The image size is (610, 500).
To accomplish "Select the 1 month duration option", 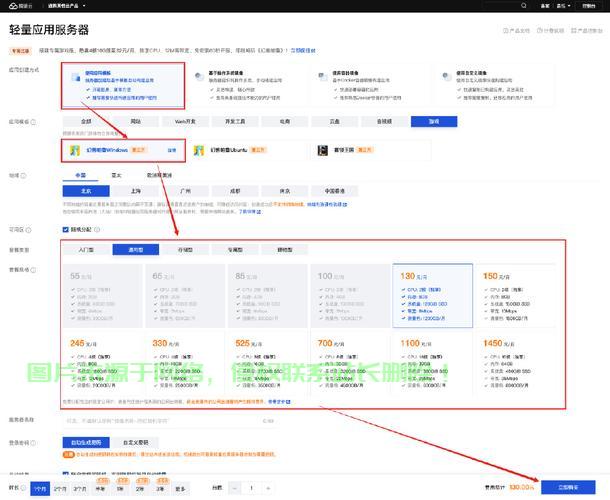I will [x=40, y=489].
